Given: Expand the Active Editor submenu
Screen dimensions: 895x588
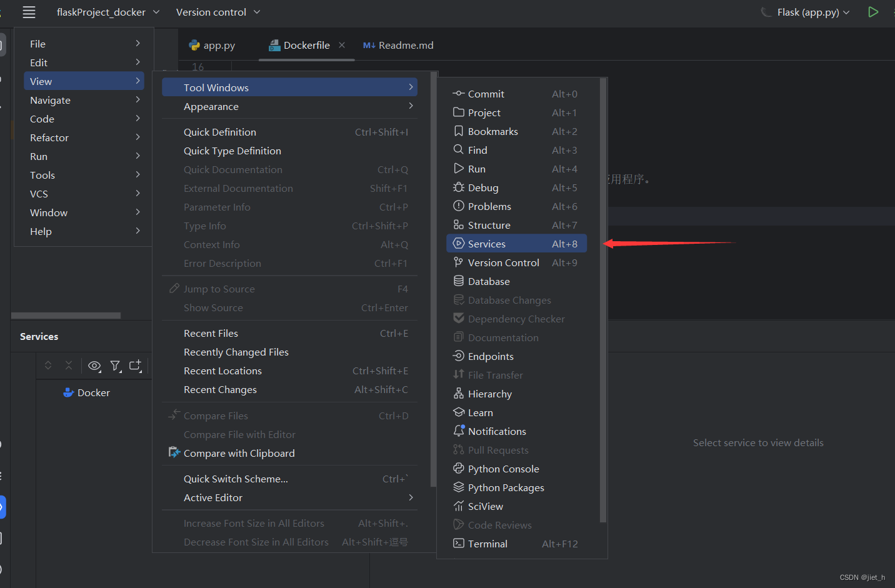Looking at the screenshot, I should [289, 497].
